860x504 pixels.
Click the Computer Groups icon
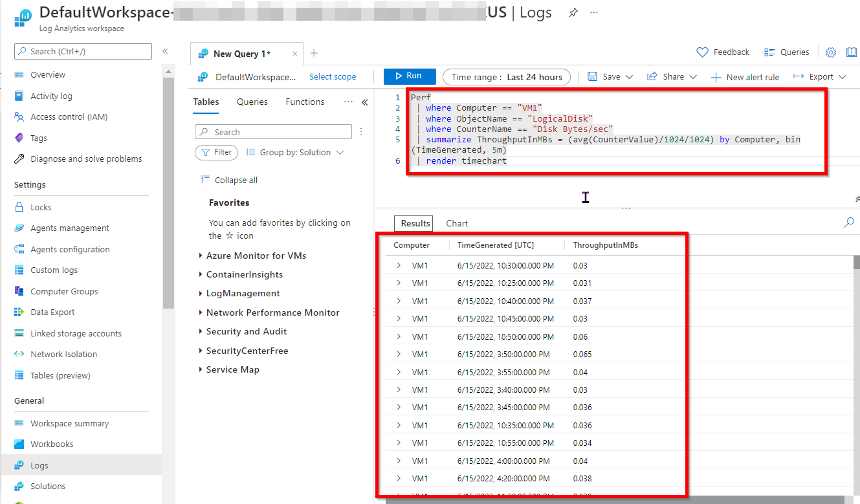click(x=19, y=291)
